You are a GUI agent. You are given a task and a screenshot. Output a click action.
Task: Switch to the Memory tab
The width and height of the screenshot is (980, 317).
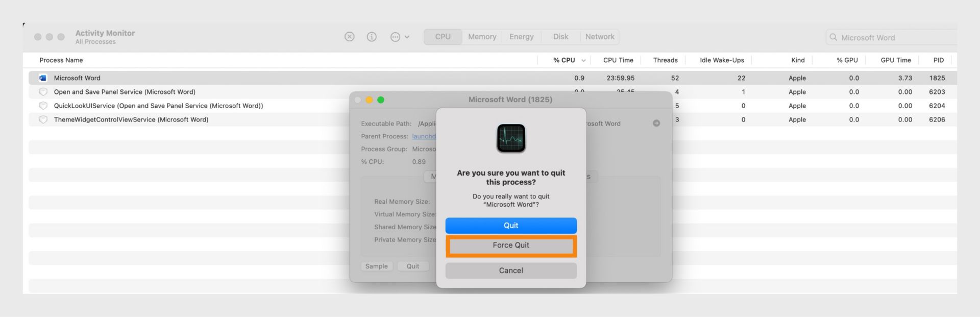tap(482, 37)
